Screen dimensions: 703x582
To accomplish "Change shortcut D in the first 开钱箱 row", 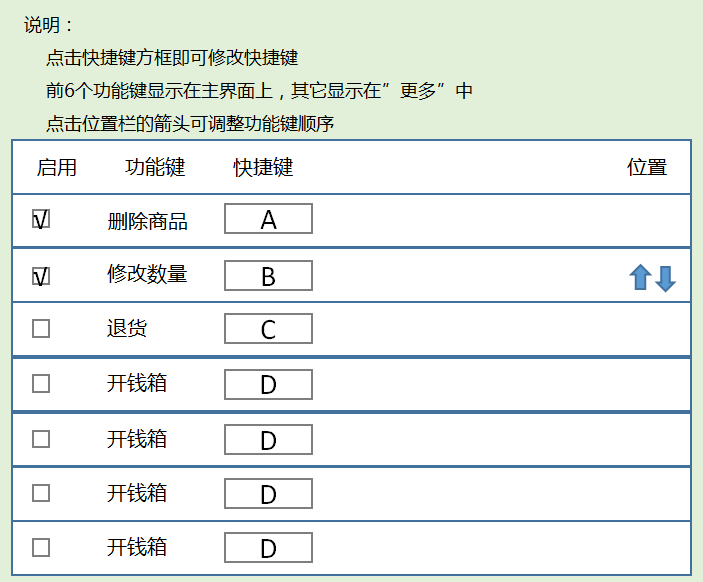I will pyautogui.click(x=268, y=385).
